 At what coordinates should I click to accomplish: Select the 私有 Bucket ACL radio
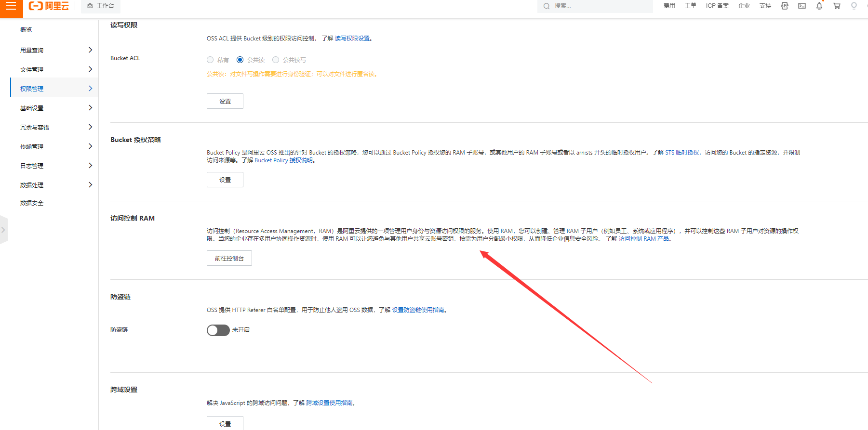click(210, 60)
